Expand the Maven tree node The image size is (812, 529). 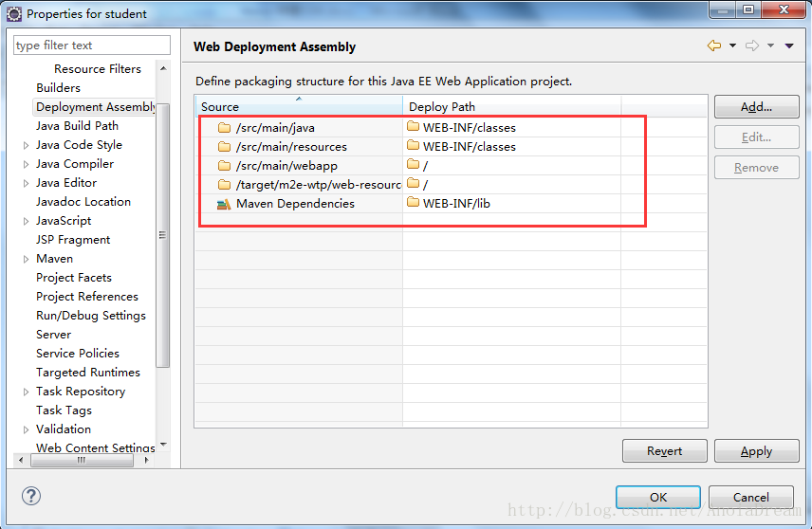coord(26,260)
